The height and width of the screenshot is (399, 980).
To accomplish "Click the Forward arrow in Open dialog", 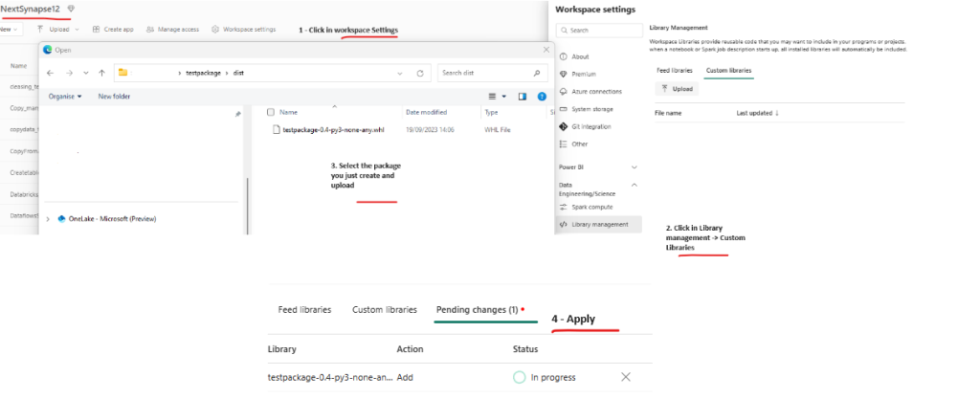I will click(68, 73).
